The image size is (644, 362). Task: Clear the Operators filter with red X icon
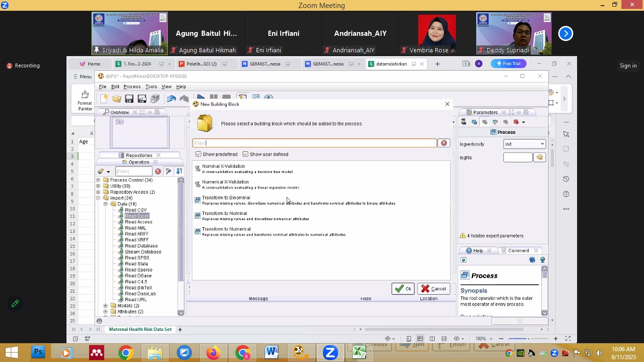(x=158, y=172)
